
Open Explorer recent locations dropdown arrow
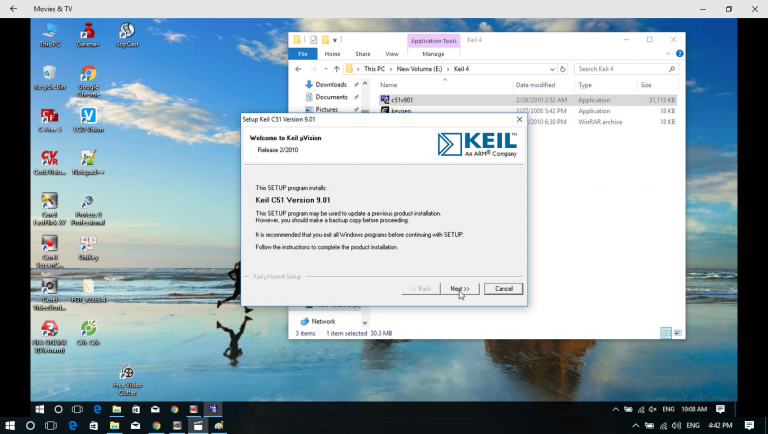(x=326, y=69)
